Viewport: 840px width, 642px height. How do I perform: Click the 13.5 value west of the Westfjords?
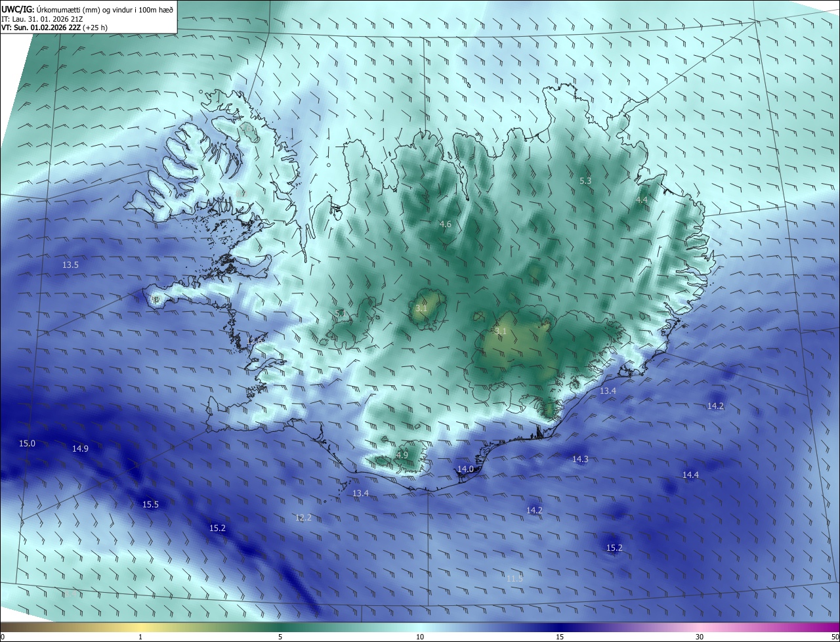pos(70,265)
